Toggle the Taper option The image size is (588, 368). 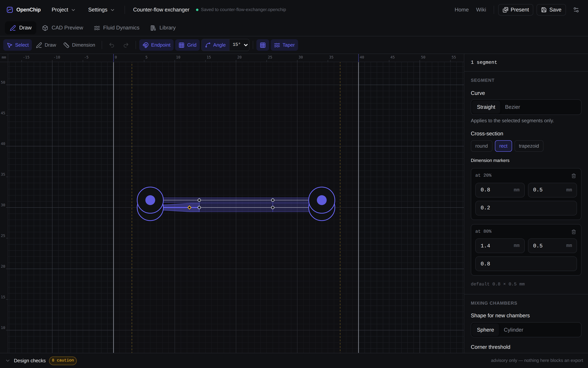click(x=284, y=45)
